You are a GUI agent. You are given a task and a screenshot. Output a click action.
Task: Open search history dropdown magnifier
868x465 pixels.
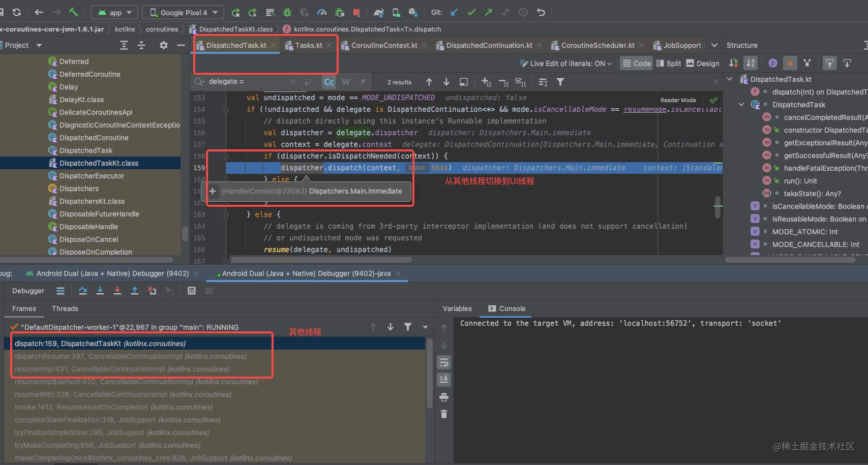click(x=199, y=81)
